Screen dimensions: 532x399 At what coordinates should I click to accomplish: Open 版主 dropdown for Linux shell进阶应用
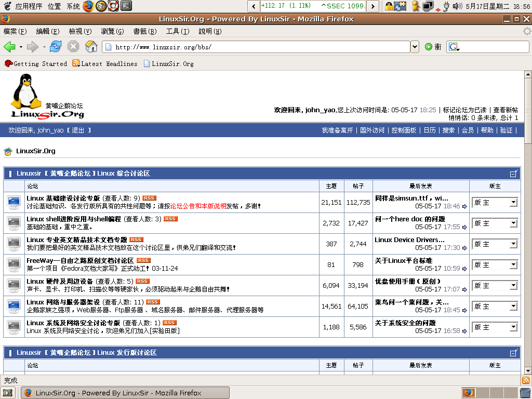tap(495, 223)
